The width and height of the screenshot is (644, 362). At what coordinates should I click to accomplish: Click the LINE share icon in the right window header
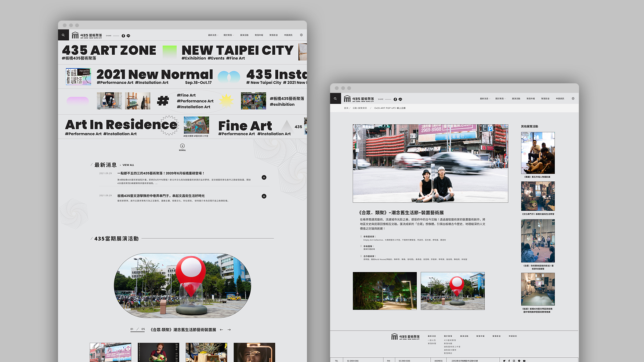400,99
